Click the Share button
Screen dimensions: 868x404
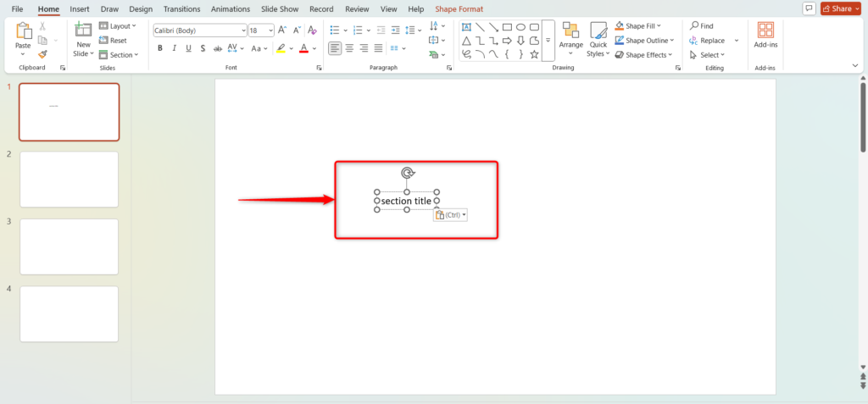(841, 8)
